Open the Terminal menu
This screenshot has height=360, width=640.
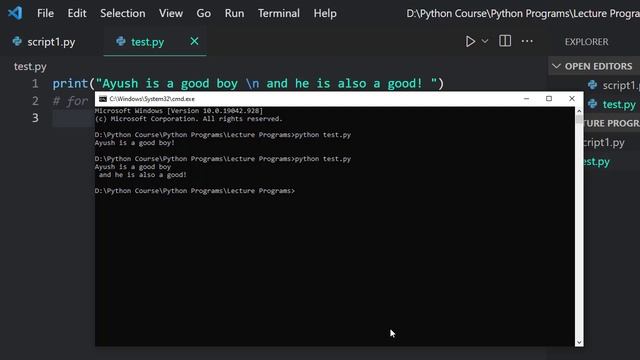point(279,13)
